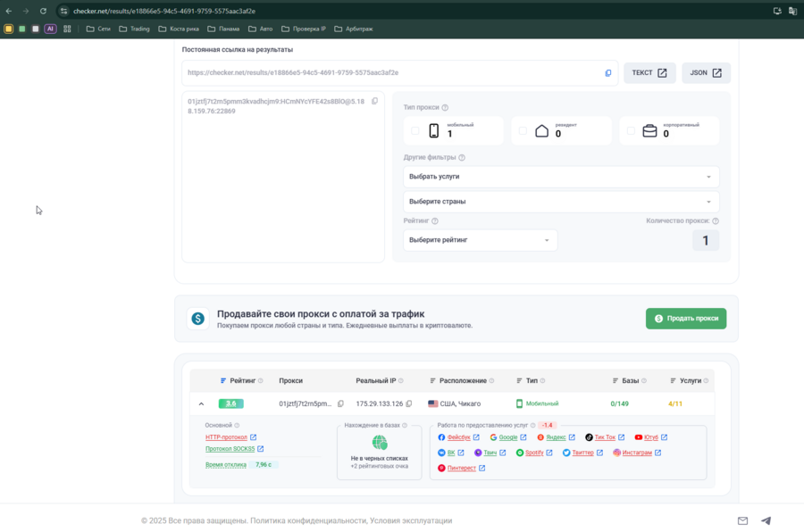Viewport: 804px width, 532px height.
Task: Copy the permanent results link
Action: 608,73
